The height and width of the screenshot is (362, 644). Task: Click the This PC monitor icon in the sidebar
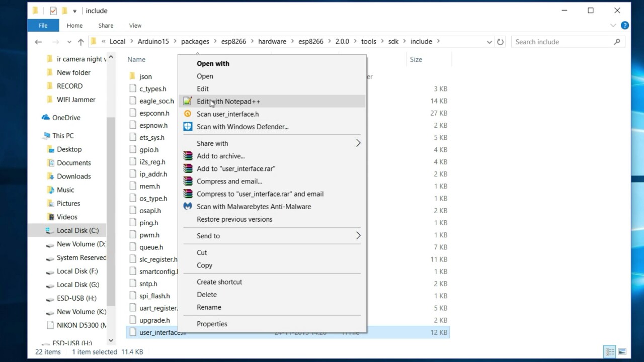tap(46, 136)
